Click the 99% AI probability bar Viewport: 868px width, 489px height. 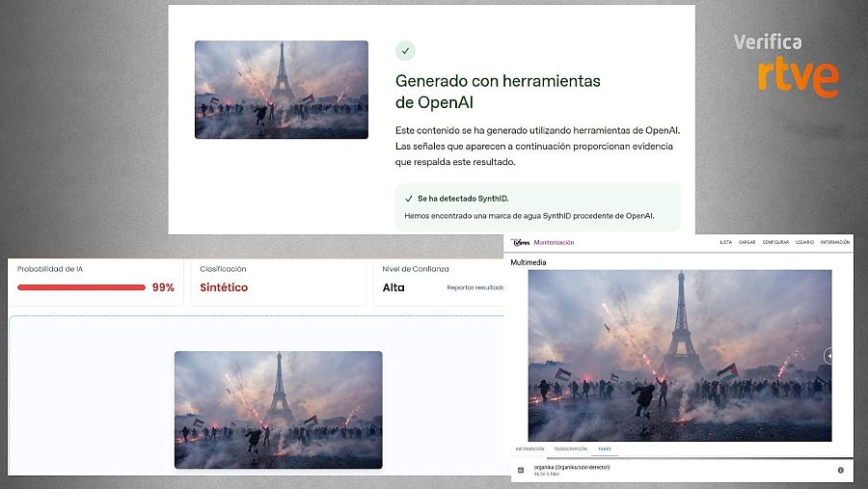[81, 287]
